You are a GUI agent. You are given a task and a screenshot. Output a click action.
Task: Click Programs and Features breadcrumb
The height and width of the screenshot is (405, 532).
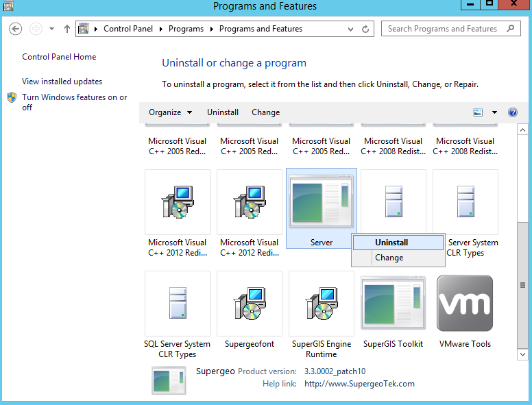coord(261,29)
